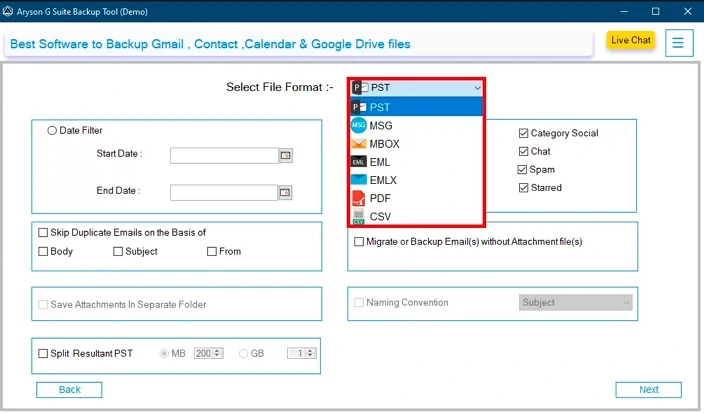This screenshot has height=414, width=704.
Task: Enable Migrate or Backup without Attachment files
Action: (359, 242)
